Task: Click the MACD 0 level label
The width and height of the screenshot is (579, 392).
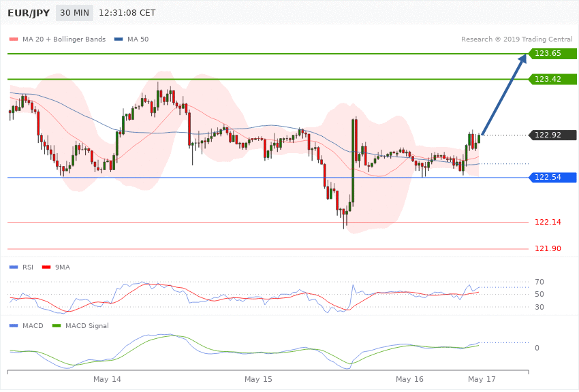Action: pos(537,348)
